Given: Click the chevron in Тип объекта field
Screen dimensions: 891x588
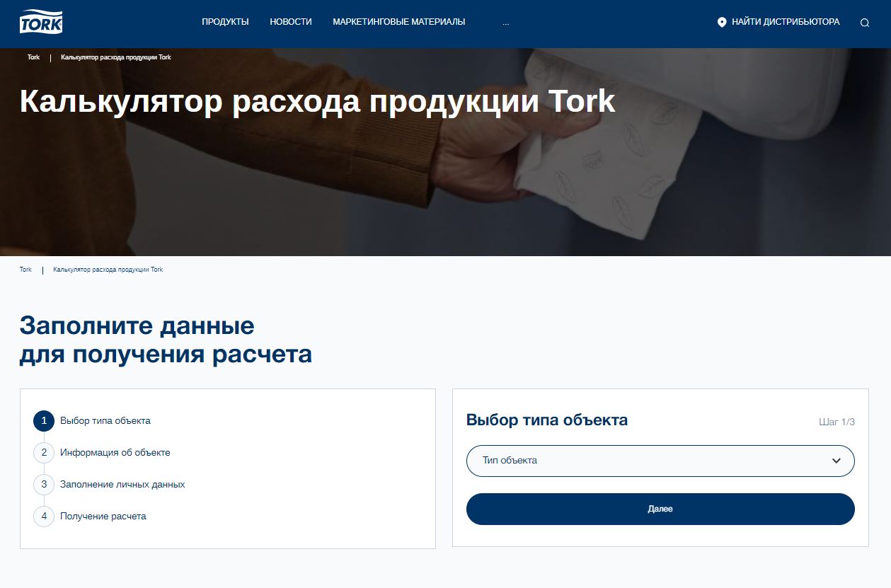Looking at the screenshot, I should 837,461.
